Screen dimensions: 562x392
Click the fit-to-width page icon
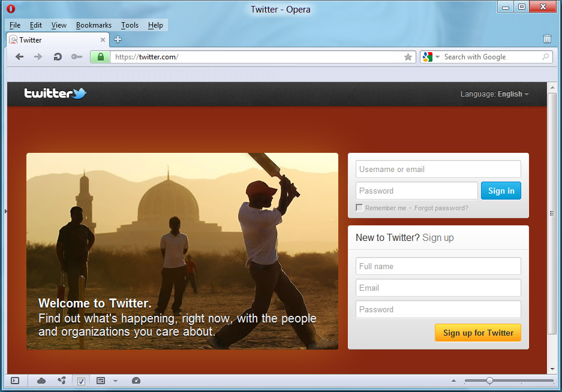[x=101, y=381]
